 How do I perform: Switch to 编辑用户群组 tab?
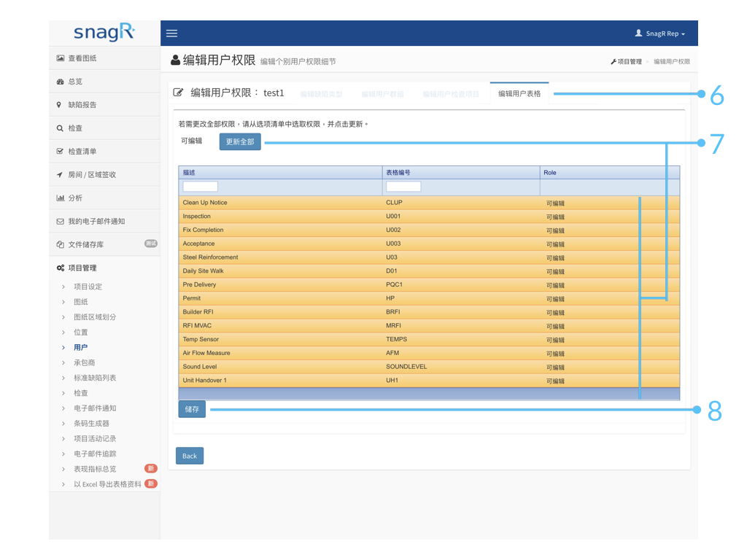[x=382, y=94]
